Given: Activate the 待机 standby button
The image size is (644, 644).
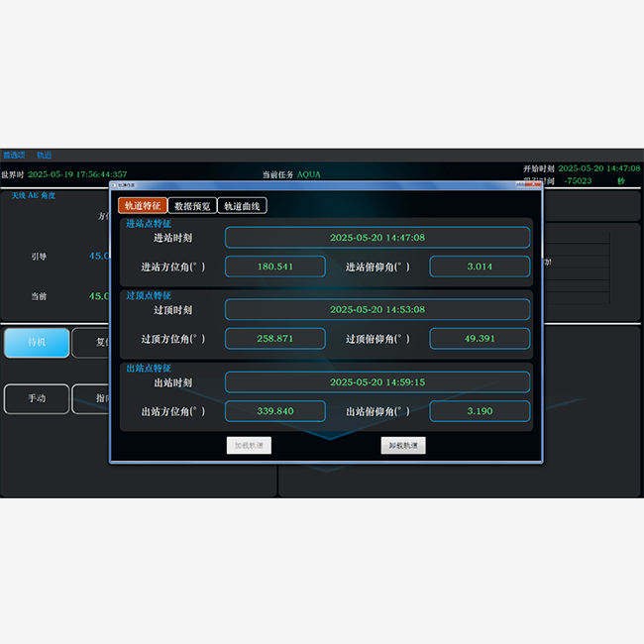Looking at the screenshot, I should coord(37,343).
